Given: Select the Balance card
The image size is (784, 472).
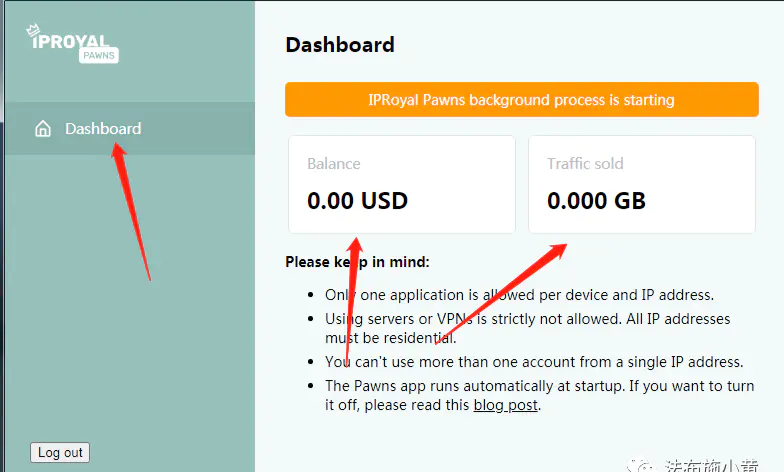Looking at the screenshot, I should point(402,184).
